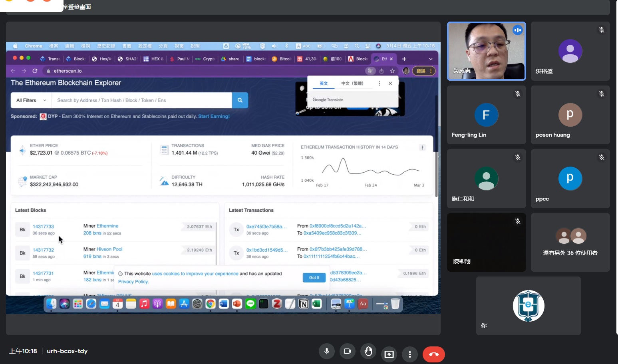
Task: Open the Chrome profile avatar
Action: tap(406, 71)
